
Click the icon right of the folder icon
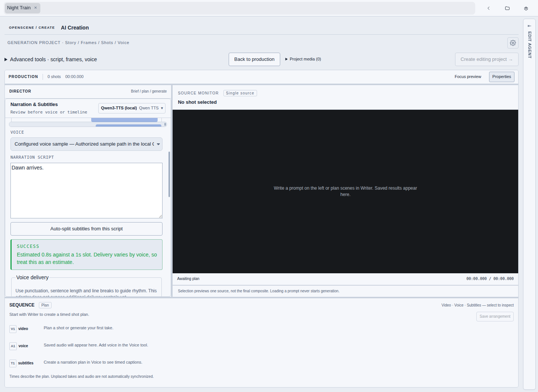tap(526, 8)
